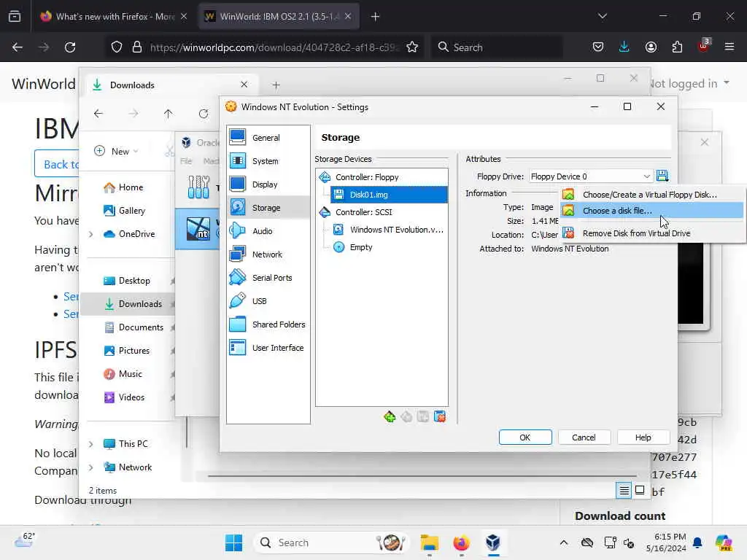Click remove selected storage attachment icon
Screen dimensions: 747x560
[440, 416]
